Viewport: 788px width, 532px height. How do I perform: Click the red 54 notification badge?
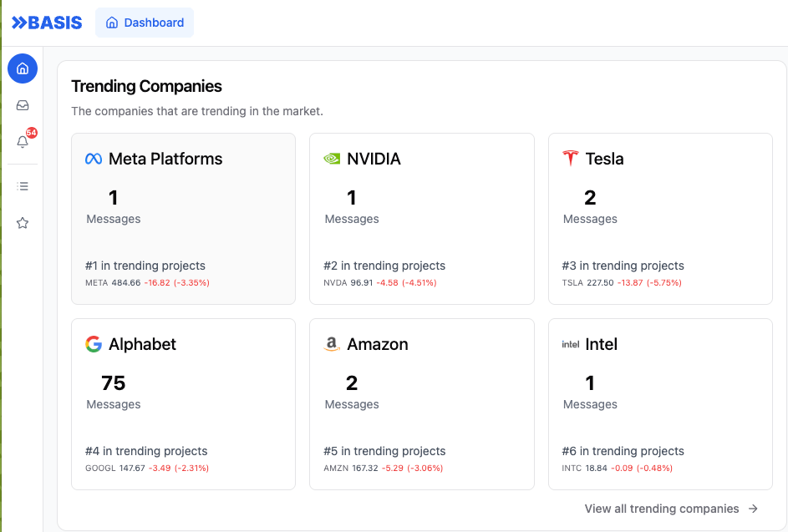coord(32,133)
